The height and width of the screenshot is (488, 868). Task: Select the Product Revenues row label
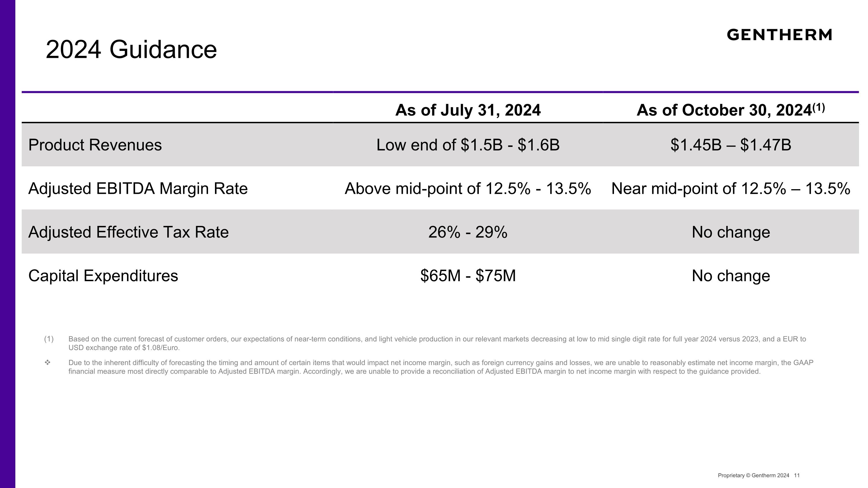(x=95, y=145)
